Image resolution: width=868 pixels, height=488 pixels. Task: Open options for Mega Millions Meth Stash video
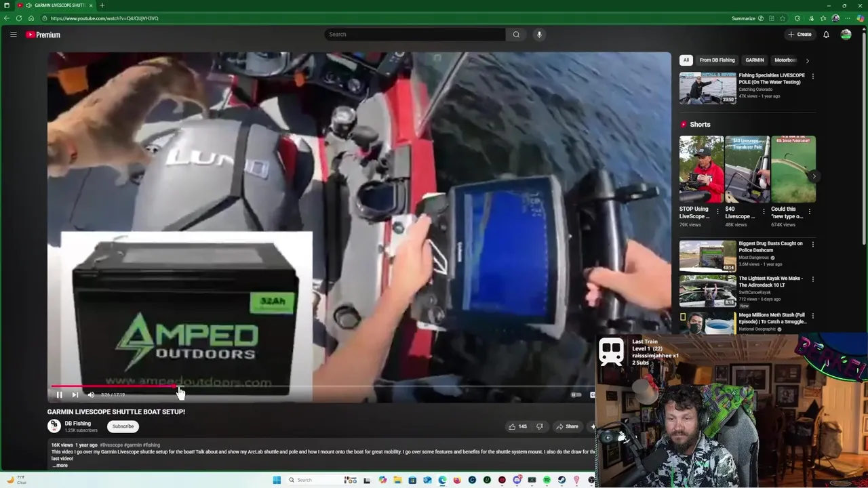tap(812, 316)
